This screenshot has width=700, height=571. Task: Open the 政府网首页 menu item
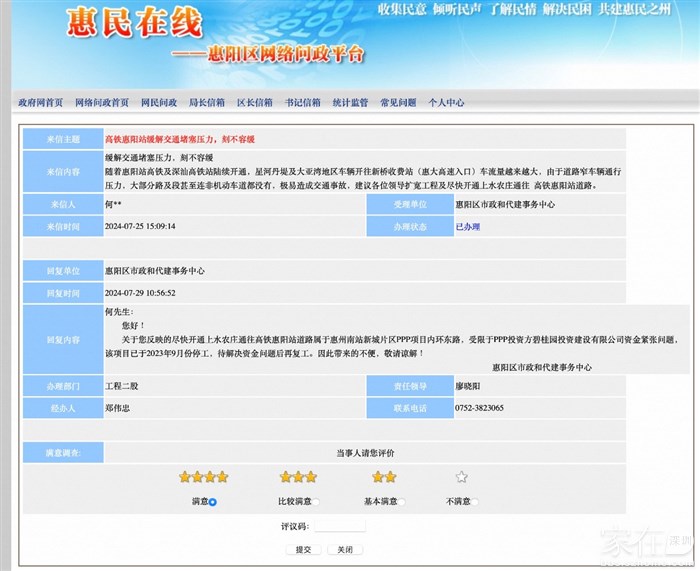[40, 103]
